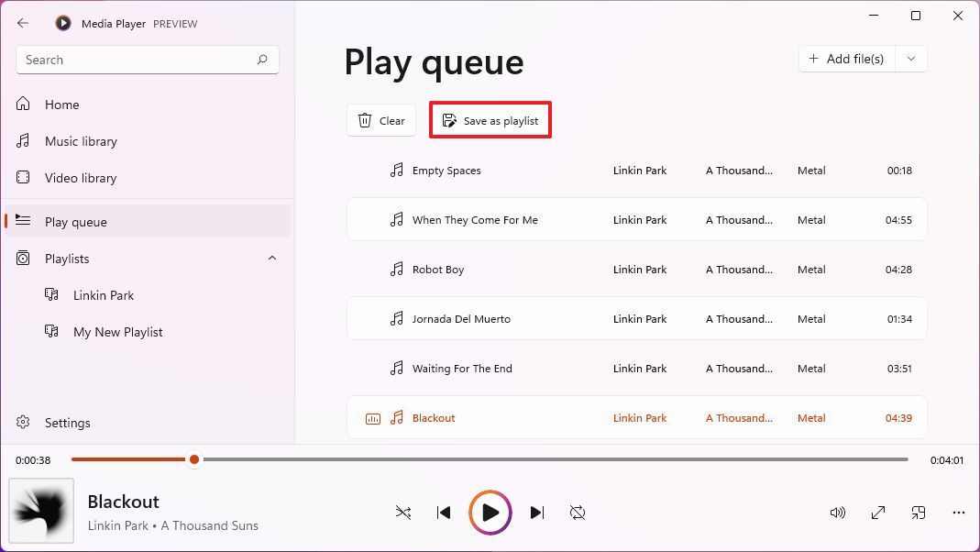Click the previous track icon

pyautogui.click(x=444, y=513)
